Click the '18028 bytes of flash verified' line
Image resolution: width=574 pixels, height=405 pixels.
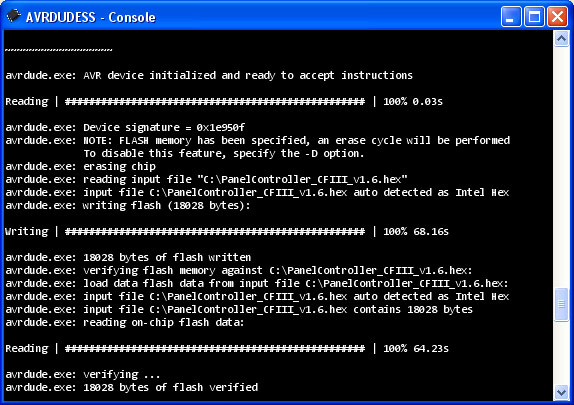coord(131,387)
